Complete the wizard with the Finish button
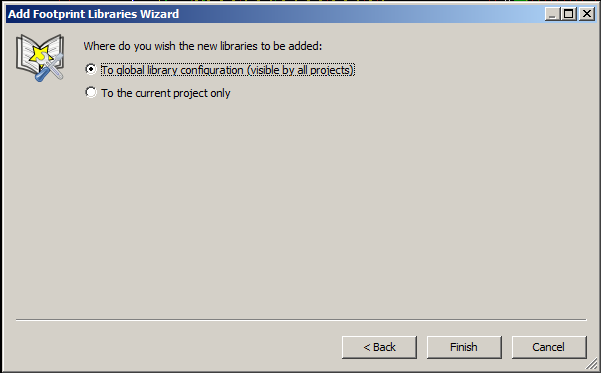This screenshot has width=601, height=373. point(464,347)
